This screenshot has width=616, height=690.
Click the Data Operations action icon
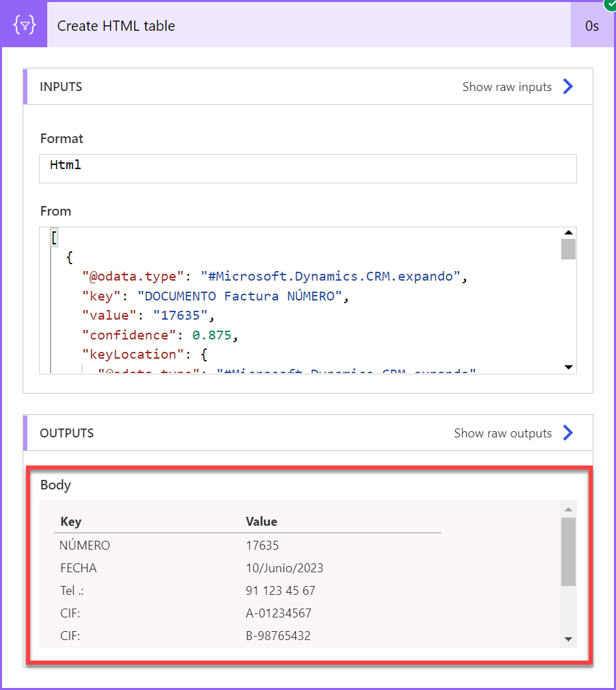coord(23,24)
